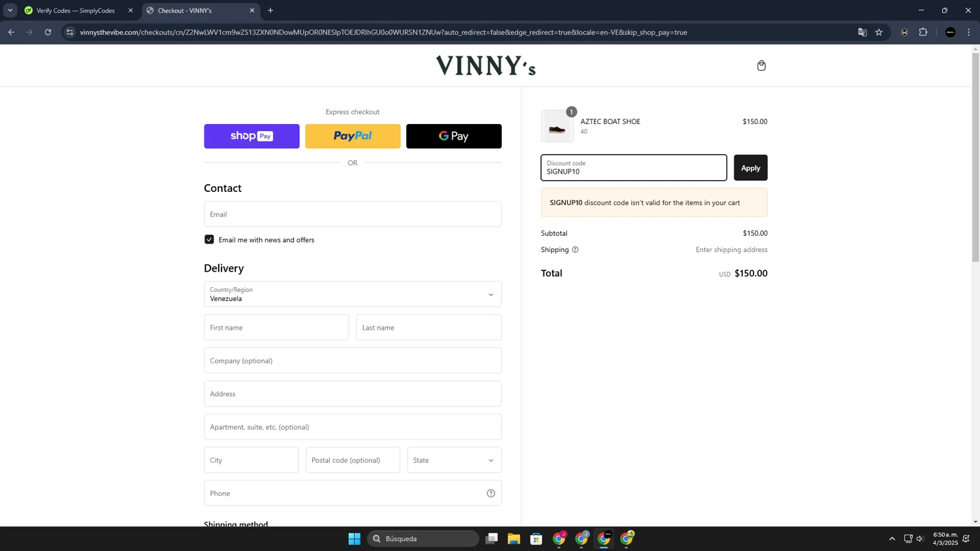Click the Enter shipping address text
980x551 pixels.
click(x=732, y=249)
